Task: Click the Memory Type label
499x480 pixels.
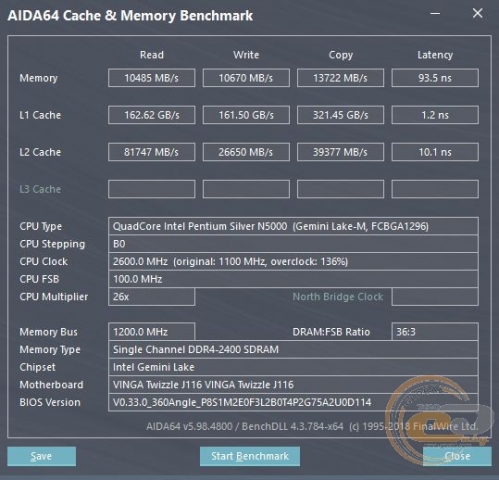Action: [50, 350]
